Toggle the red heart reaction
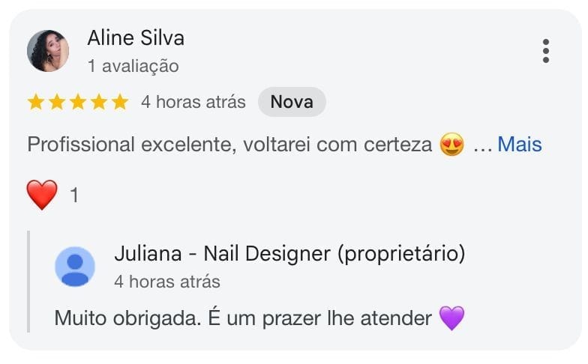 (x=42, y=195)
